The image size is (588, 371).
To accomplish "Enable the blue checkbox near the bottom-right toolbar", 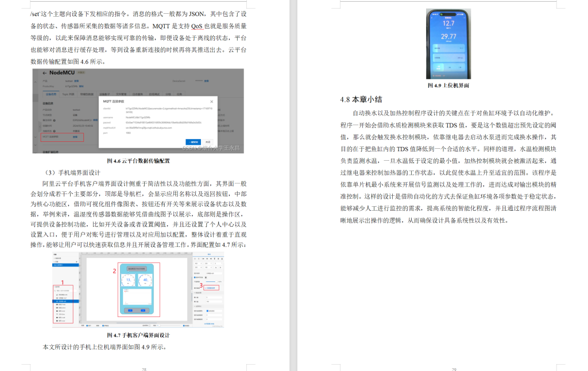I will tap(184, 326).
